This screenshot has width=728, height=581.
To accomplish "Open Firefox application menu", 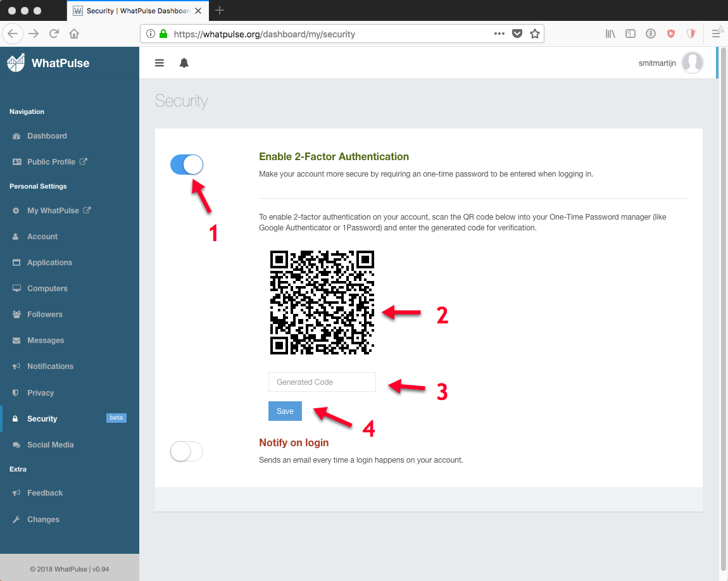I will [x=715, y=34].
